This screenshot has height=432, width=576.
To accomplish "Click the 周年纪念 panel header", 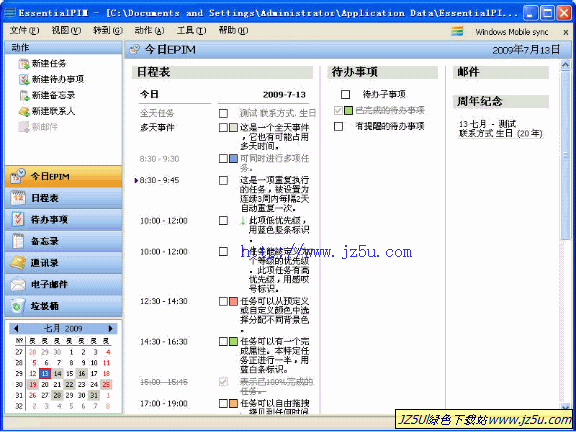I will pos(501,101).
